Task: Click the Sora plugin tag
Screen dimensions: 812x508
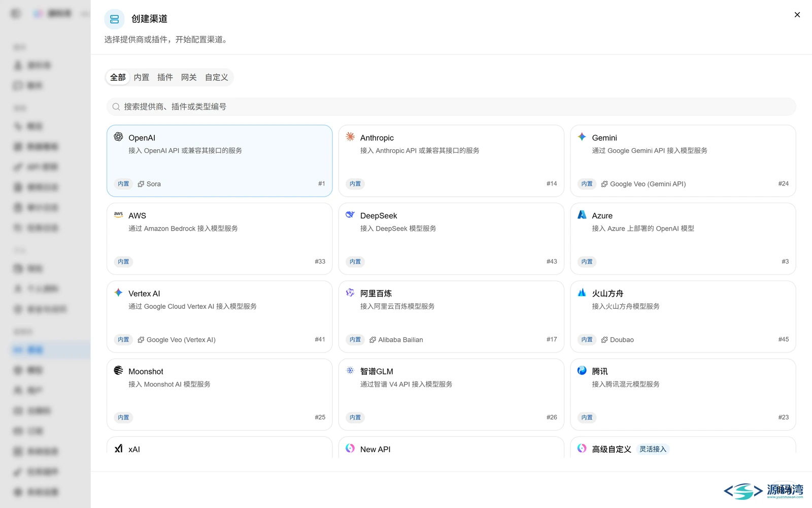Action: click(149, 184)
